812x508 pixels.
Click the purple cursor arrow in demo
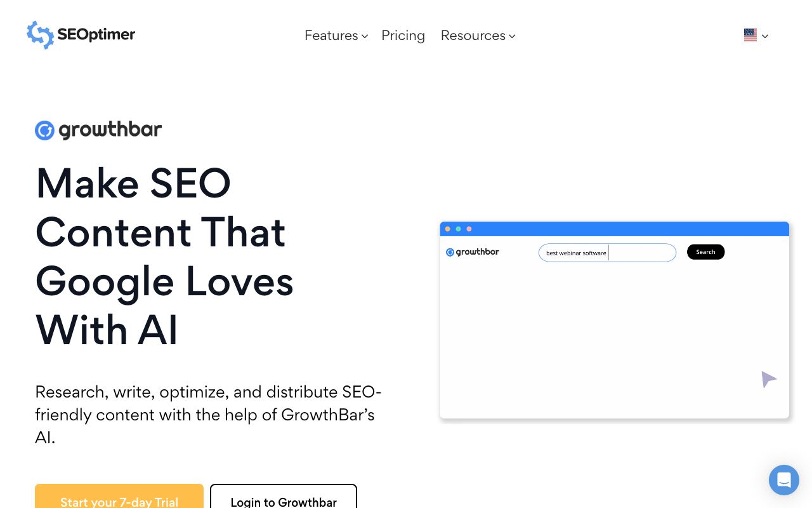(768, 379)
